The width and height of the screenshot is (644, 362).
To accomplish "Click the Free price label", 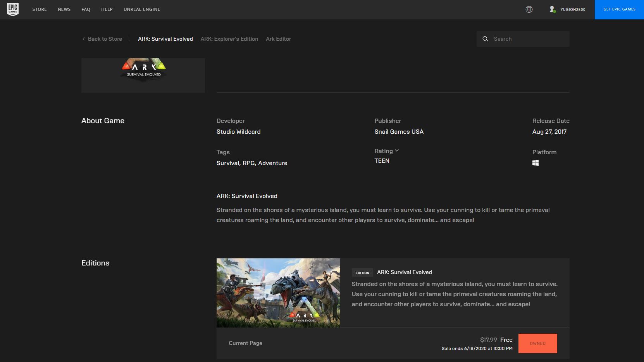I will [506, 340].
